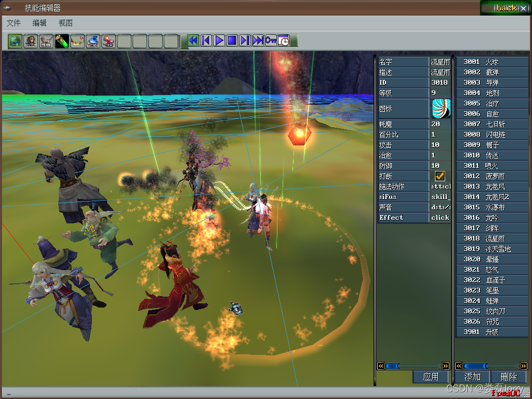Select skill 3007 七日斩 in list

[493, 124]
